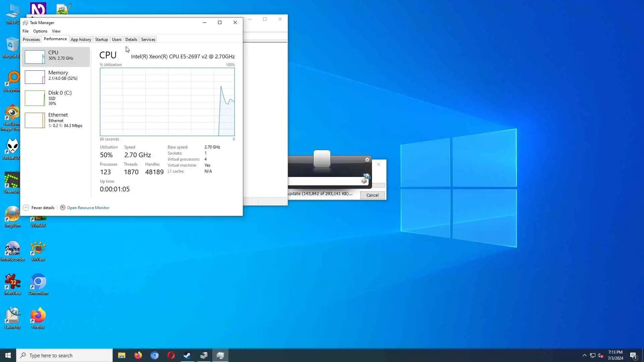Switch to the Processes tab
644x362 pixels.
coord(31,40)
